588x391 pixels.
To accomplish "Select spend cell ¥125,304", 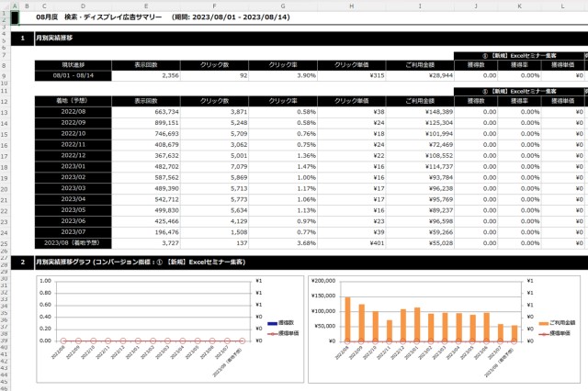I will (x=420, y=123).
